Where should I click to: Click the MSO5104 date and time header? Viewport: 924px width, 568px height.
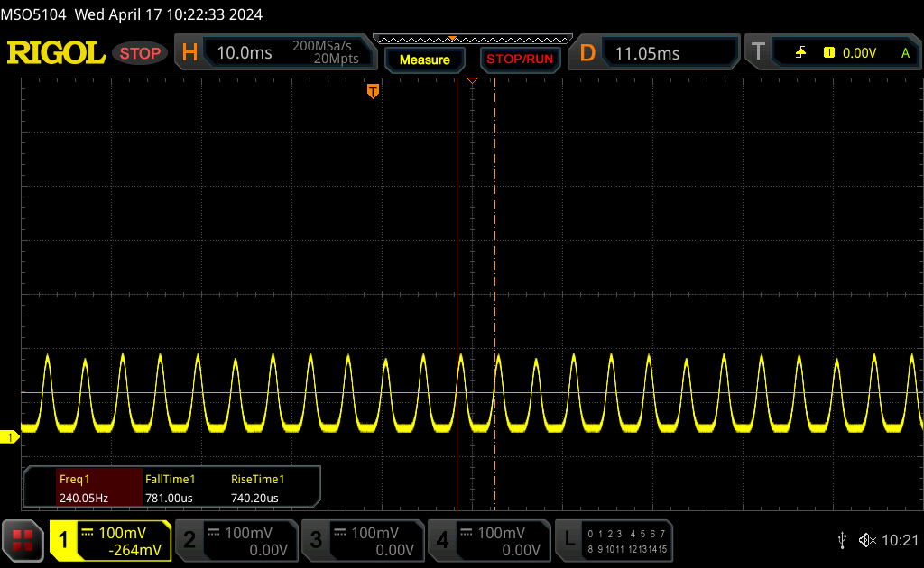pyautogui.click(x=132, y=14)
